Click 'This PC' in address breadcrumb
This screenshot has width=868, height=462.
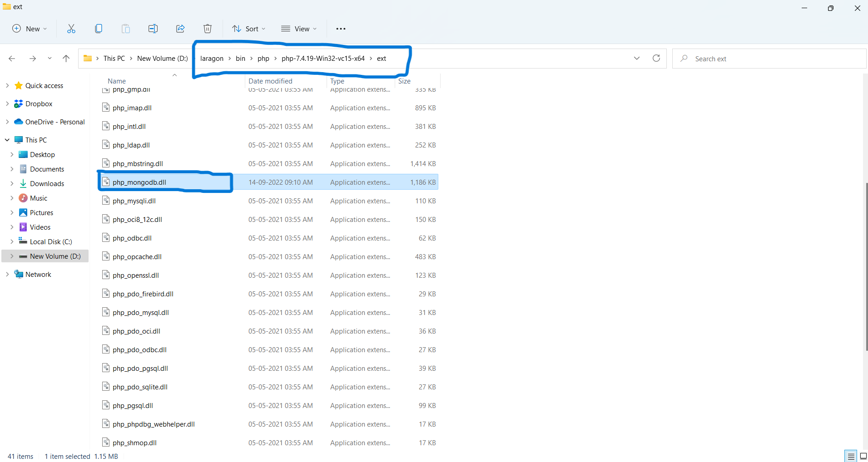114,59
